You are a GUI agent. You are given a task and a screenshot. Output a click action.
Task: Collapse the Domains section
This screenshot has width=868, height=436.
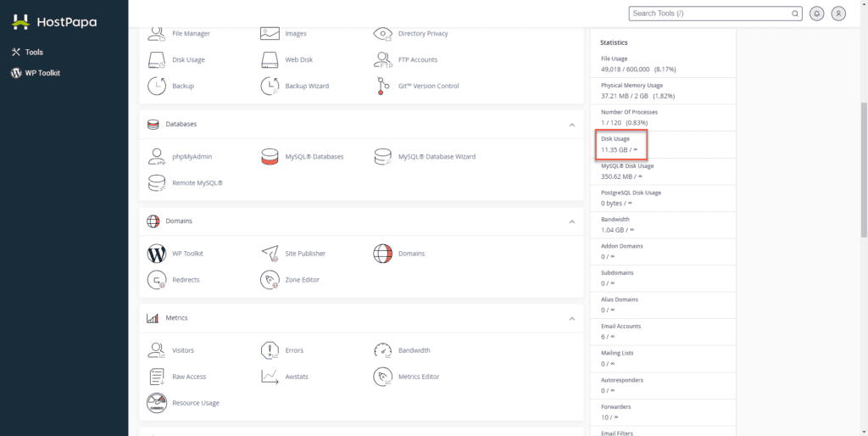(571, 221)
